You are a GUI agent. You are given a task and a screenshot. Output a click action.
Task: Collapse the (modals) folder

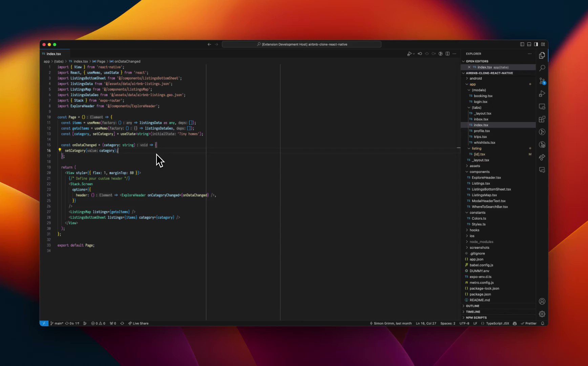tap(498, 90)
